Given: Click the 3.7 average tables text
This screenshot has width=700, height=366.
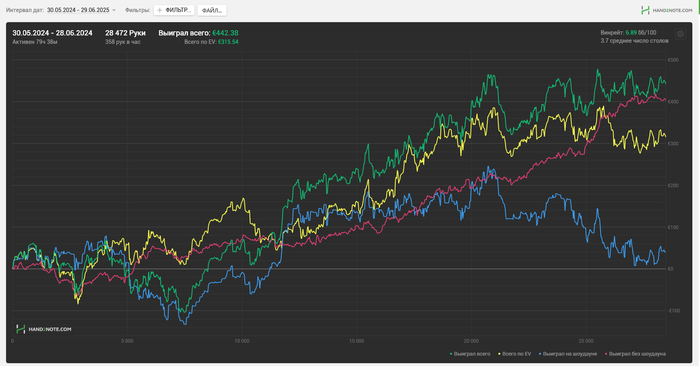Looking at the screenshot, I should click(x=634, y=41).
